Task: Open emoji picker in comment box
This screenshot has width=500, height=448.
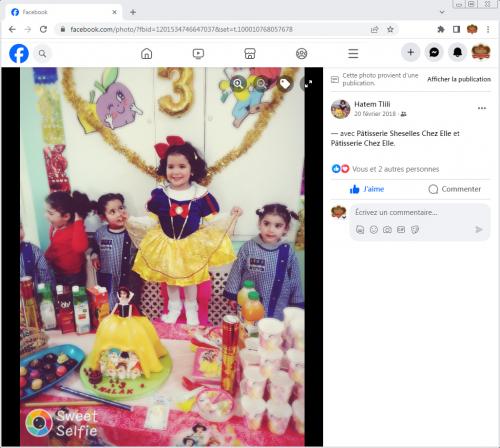Action: 374,230
